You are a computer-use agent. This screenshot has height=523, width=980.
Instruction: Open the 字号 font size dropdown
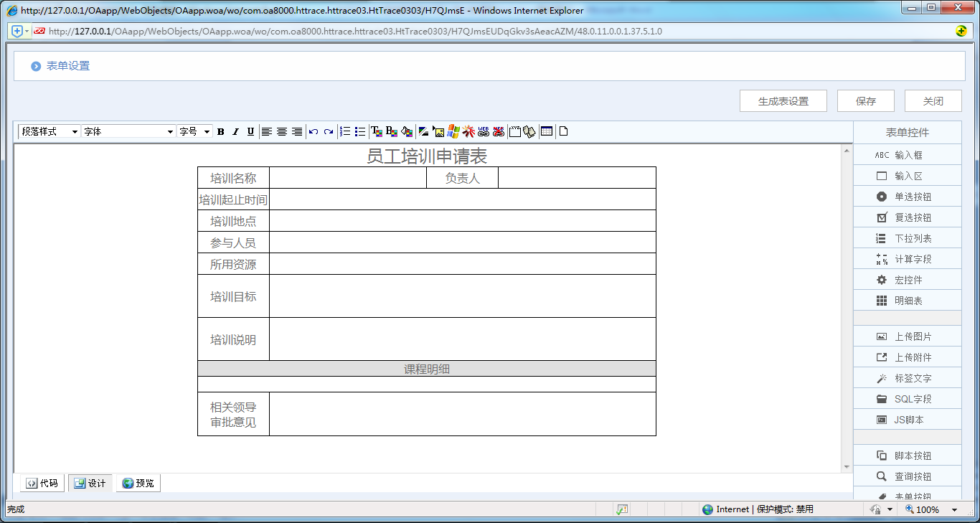click(x=194, y=131)
